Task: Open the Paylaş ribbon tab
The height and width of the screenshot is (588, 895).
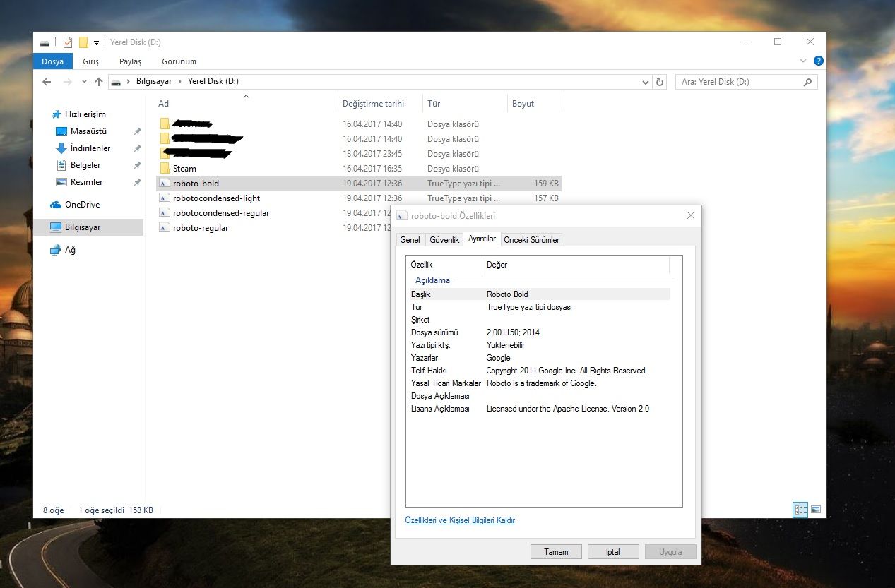Action: click(130, 61)
